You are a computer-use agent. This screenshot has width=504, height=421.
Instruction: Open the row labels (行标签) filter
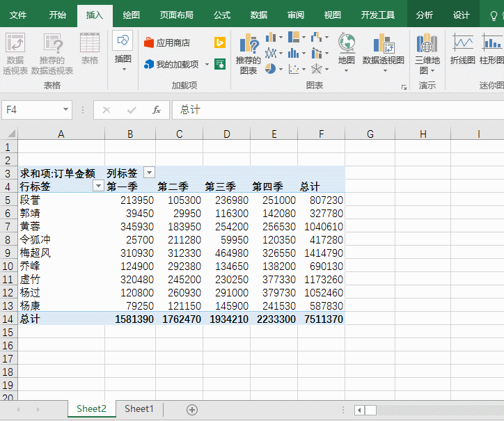pyautogui.click(x=98, y=186)
